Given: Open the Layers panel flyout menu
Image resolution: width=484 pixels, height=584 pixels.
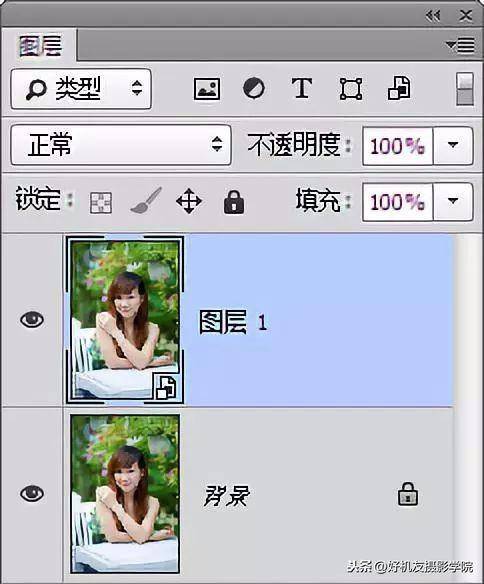Looking at the screenshot, I should coord(460,45).
